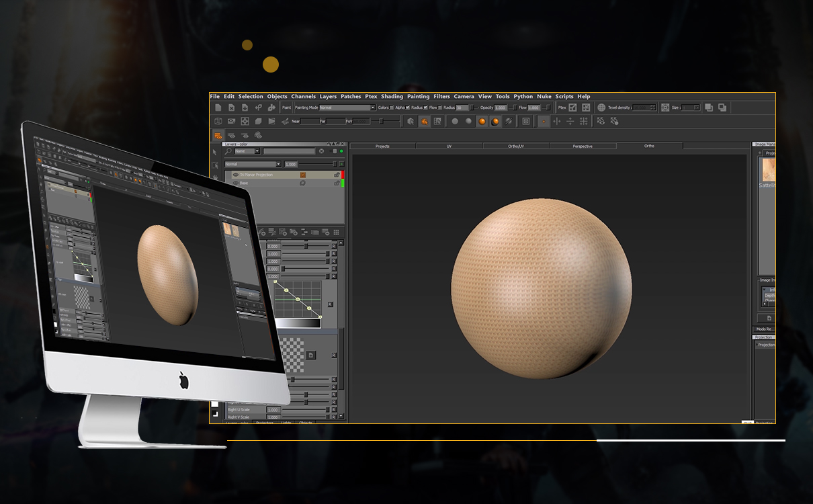This screenshot has height=504, width=813.
Task: Click the first orange lighting sphere icon
Action: point(482,122)
